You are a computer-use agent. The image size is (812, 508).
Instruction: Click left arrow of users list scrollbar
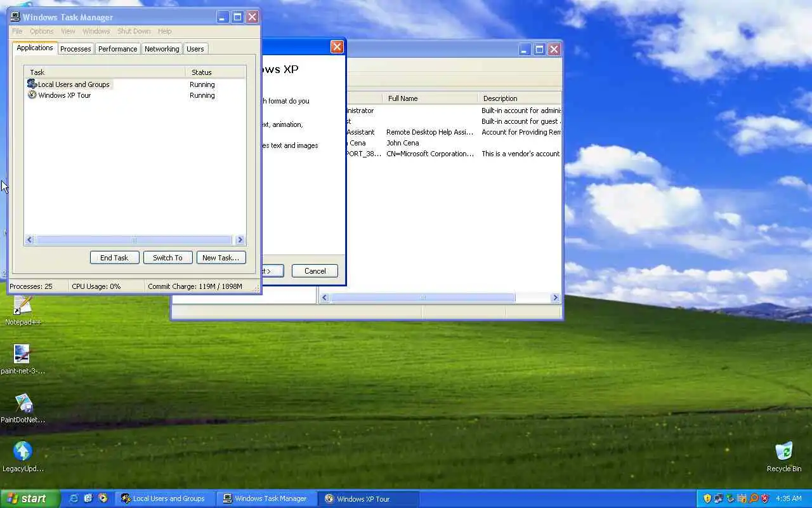tap(325, 298)
